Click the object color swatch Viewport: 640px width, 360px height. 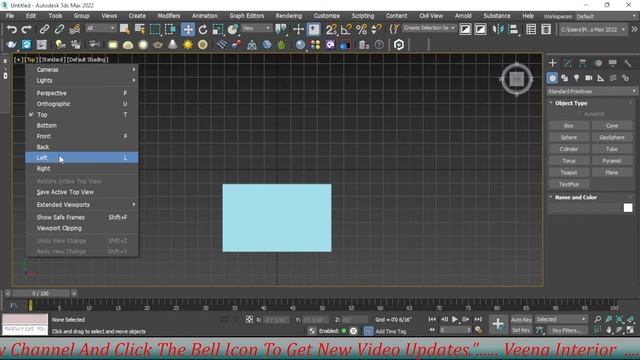coord(628,208)
